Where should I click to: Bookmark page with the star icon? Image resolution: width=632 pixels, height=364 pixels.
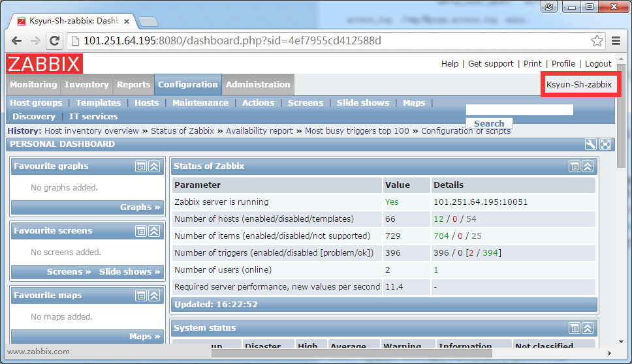597,40
